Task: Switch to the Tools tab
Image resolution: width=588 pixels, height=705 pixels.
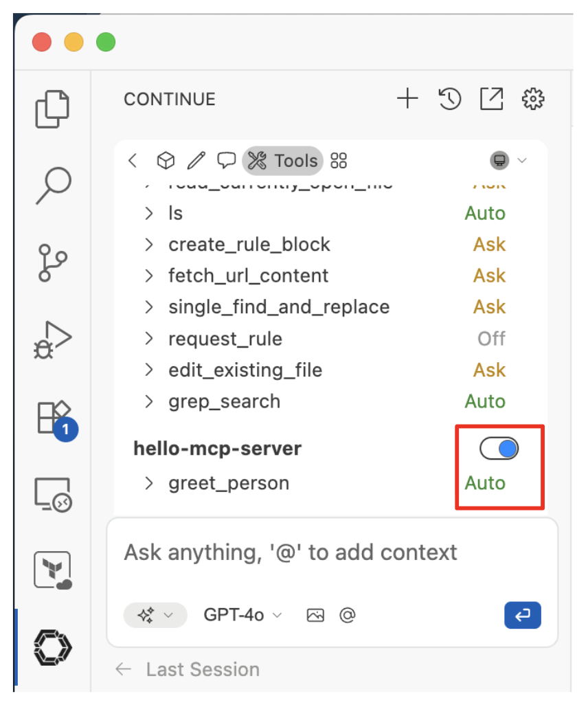Action: click(282, 161)
